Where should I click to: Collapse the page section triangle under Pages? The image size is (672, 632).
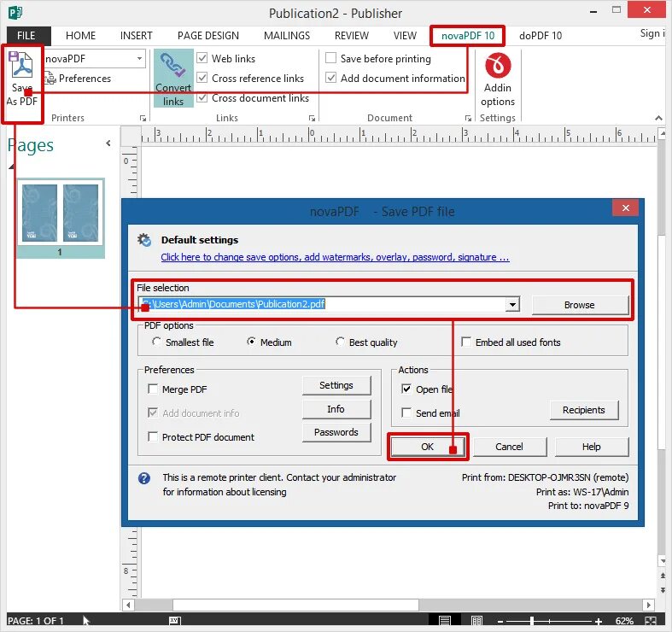pyautogui.click(x=11, y=167)
